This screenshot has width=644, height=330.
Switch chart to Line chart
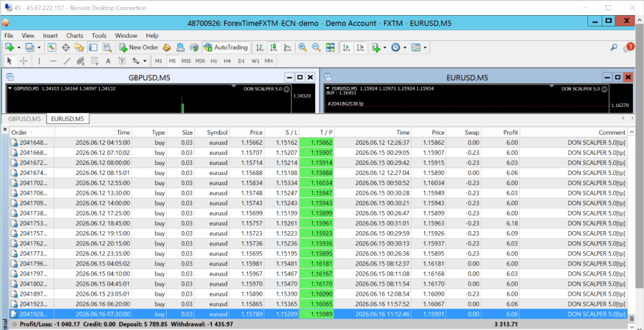[287, 48]
